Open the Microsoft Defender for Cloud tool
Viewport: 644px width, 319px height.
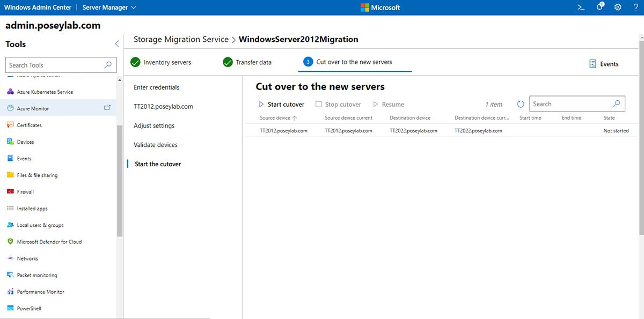point(48,241)
